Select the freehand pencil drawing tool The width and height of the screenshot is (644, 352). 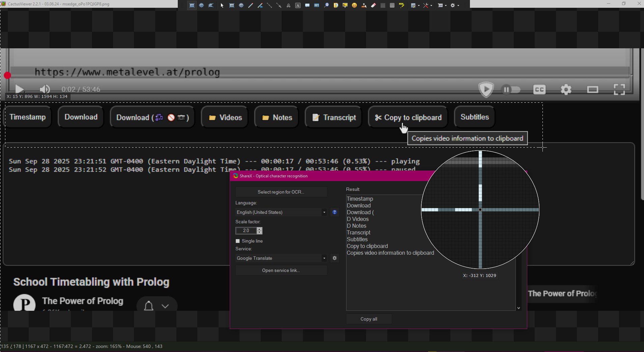click(250, 5)
